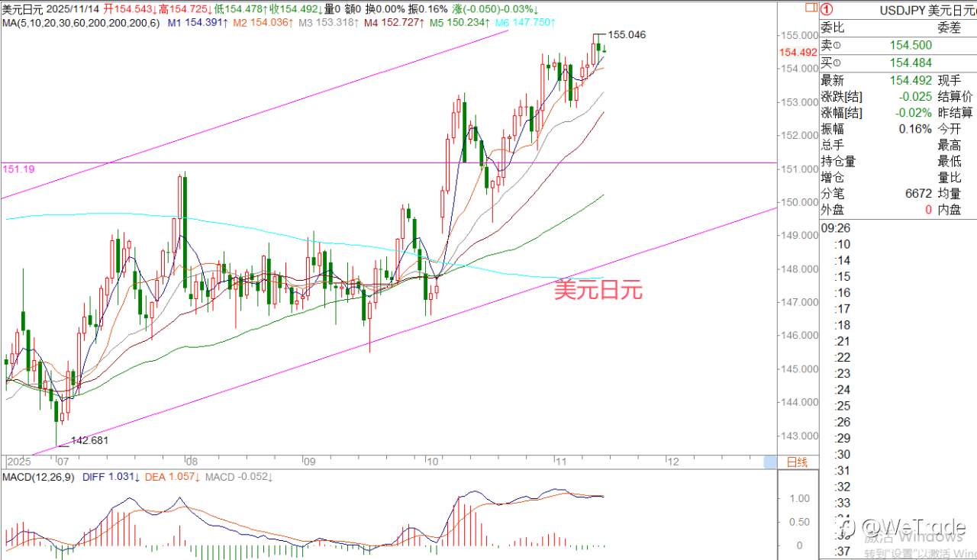The width and height of the screenshot is (977, 560).
Task: Click the 开154.543 open price in header
Action: [x=131, y=9]
